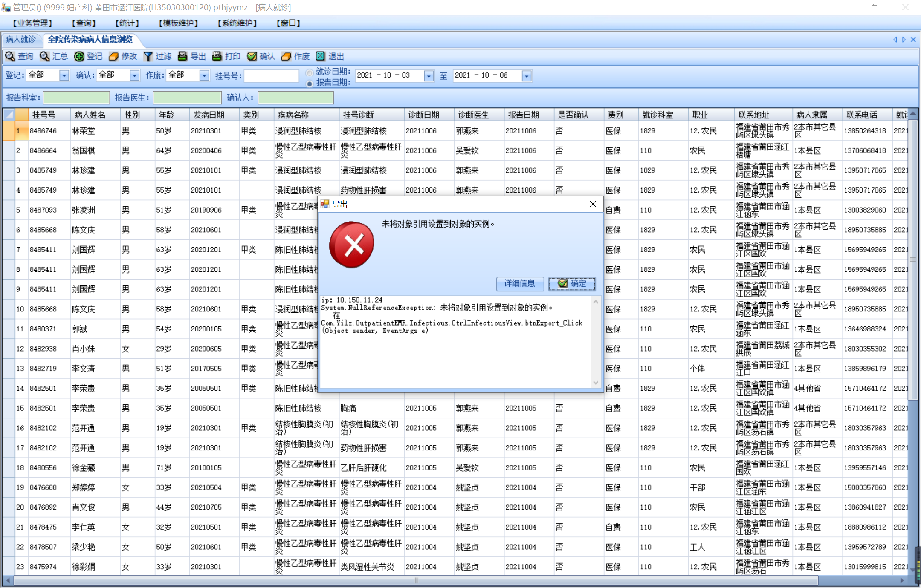The image size is (921, 588).
Task: Click the 作废 void toolbar icon
Action: [x=286, y=56]
